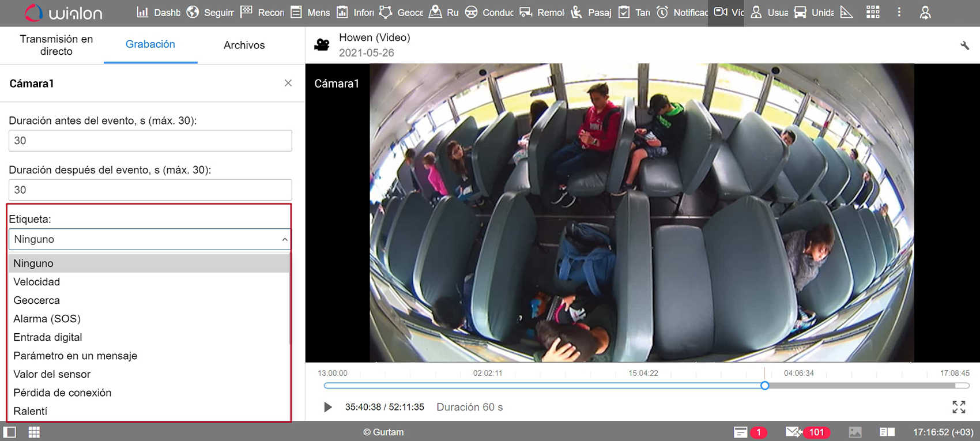Open the apps grid icon in top bar

[873, 12]
